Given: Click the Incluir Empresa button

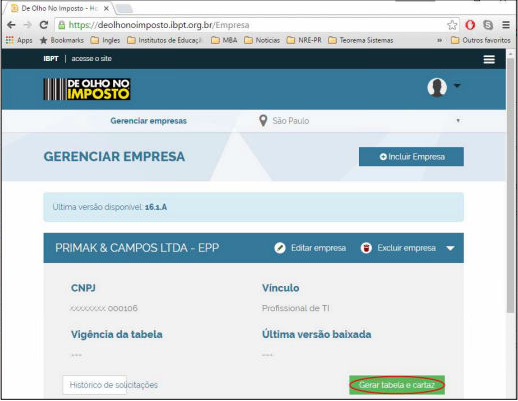Looking at the screenshot, I should point(411,157).
